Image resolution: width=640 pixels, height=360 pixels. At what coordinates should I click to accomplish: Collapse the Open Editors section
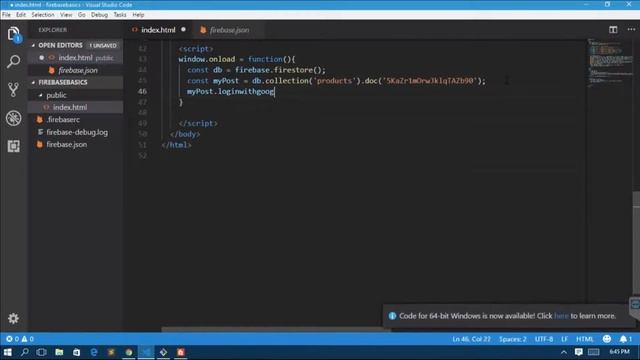tap(33, 45)
